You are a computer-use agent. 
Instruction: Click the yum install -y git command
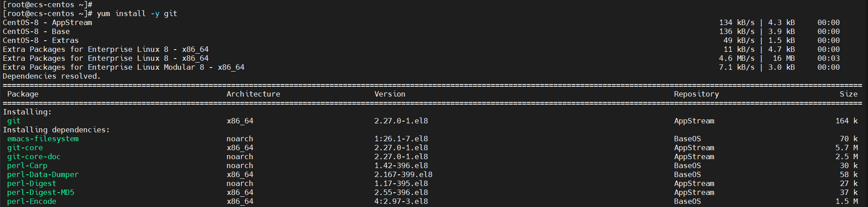click(137, 13)
